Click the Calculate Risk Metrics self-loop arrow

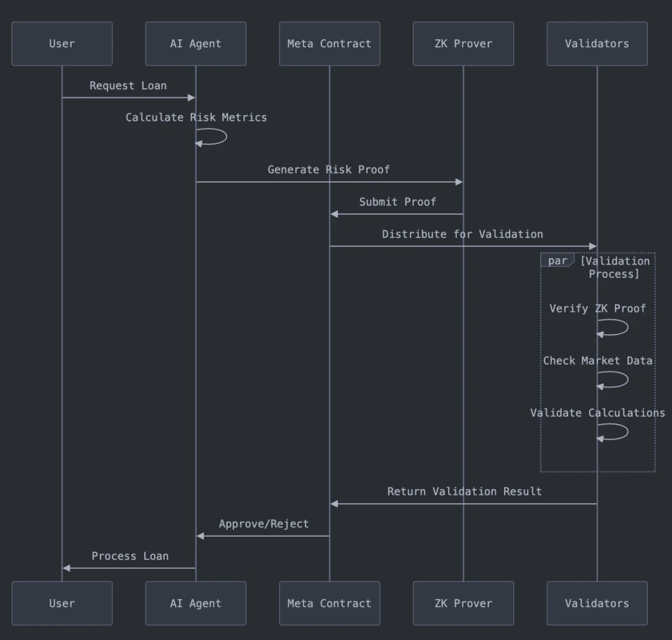(x=218, y=136)
